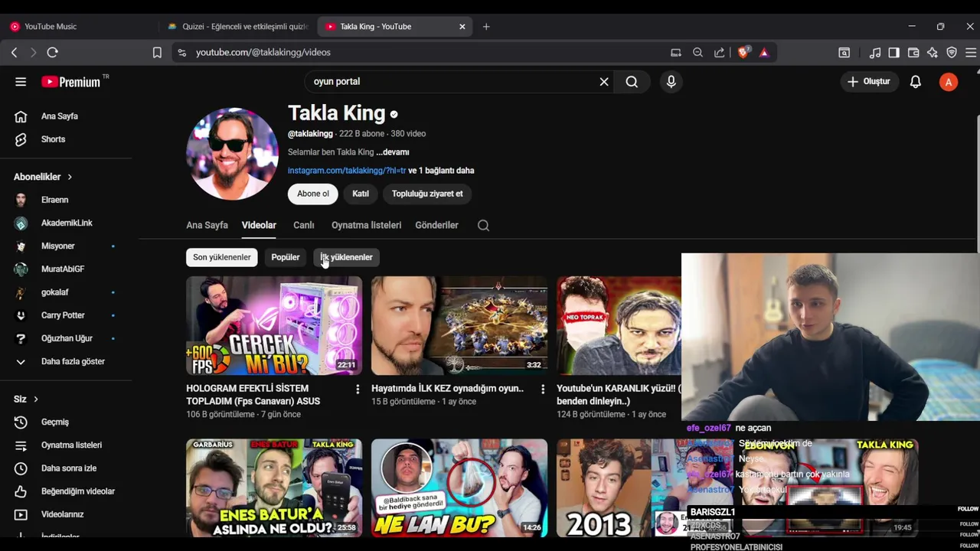Select Popüler filter chip

(x=286, y=257)
